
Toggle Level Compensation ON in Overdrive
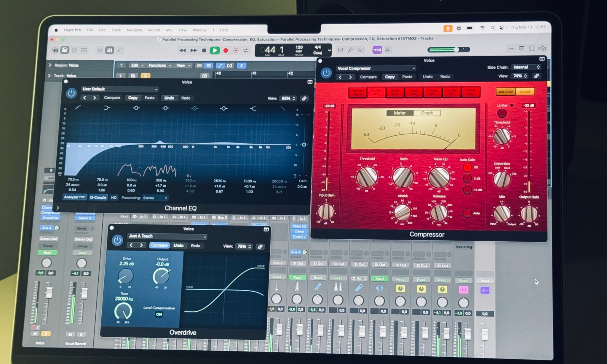click(159, 315)
